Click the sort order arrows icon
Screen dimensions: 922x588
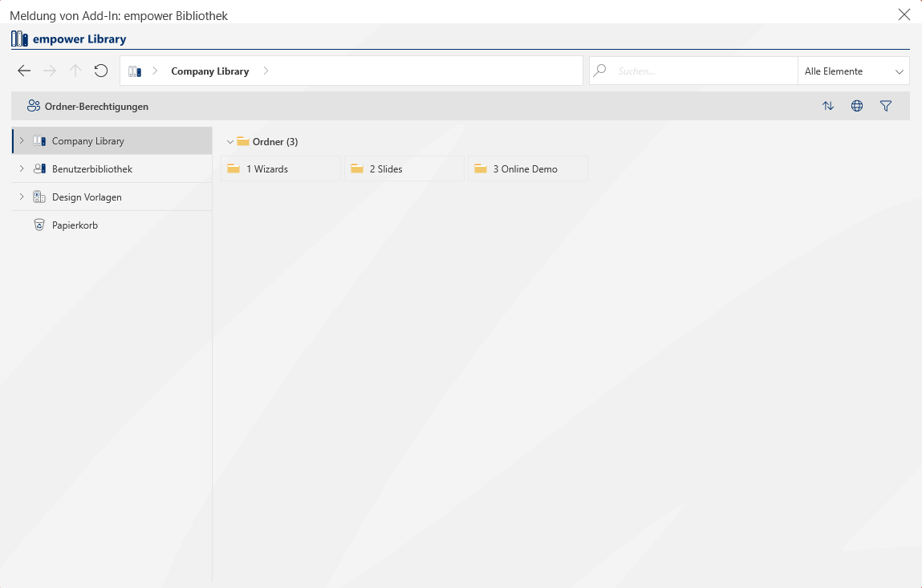click(x=828, y=106)
